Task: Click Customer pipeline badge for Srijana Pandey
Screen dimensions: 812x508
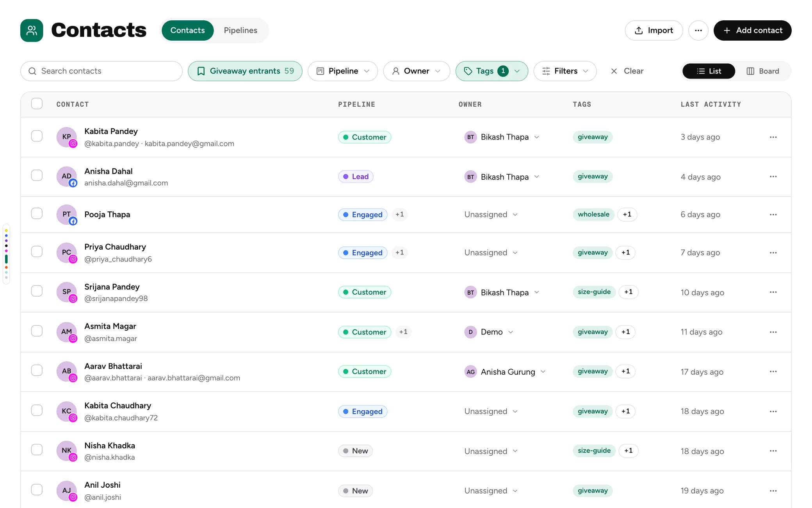Action: [365, 292]
